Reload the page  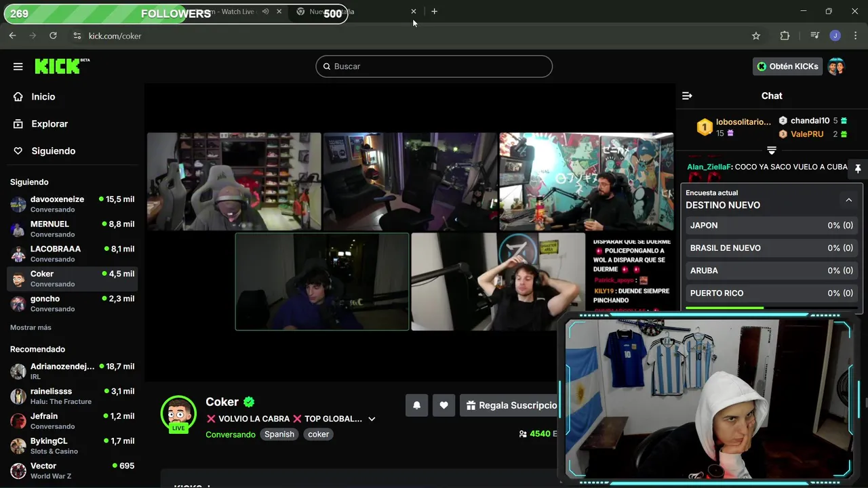[x=53, y=36]
